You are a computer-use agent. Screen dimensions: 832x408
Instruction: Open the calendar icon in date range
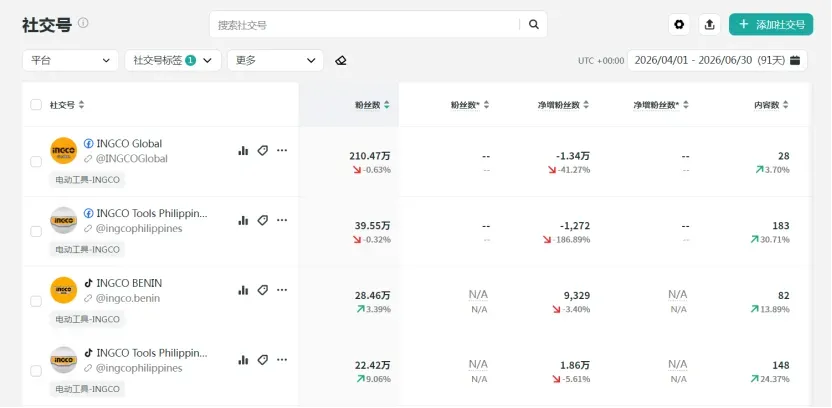[795, 60]
